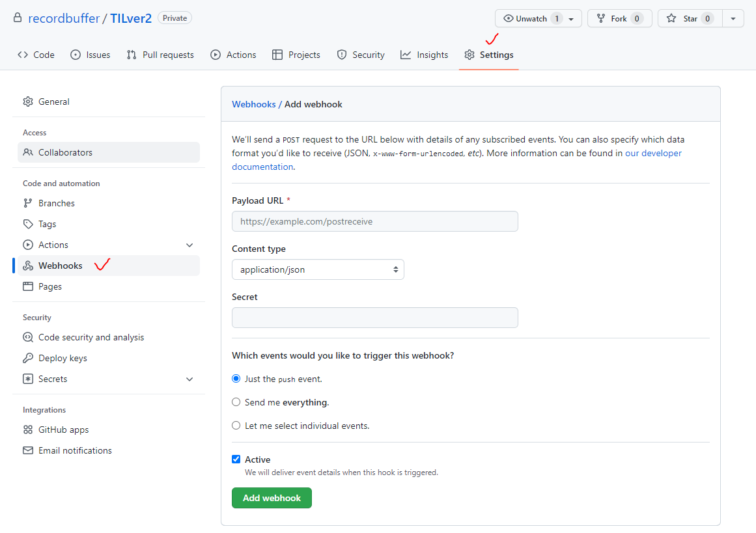The height and width of the screenshot is (533, 756).
Task: Click the Fork count badge '0'
Action: pos(637,18)
